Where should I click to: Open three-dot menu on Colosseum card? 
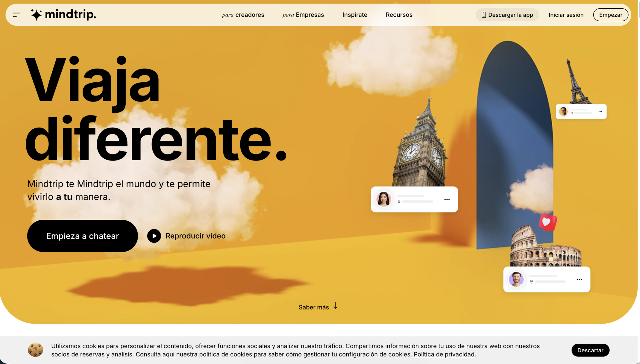pyautogui.click(x=579, y=279)
